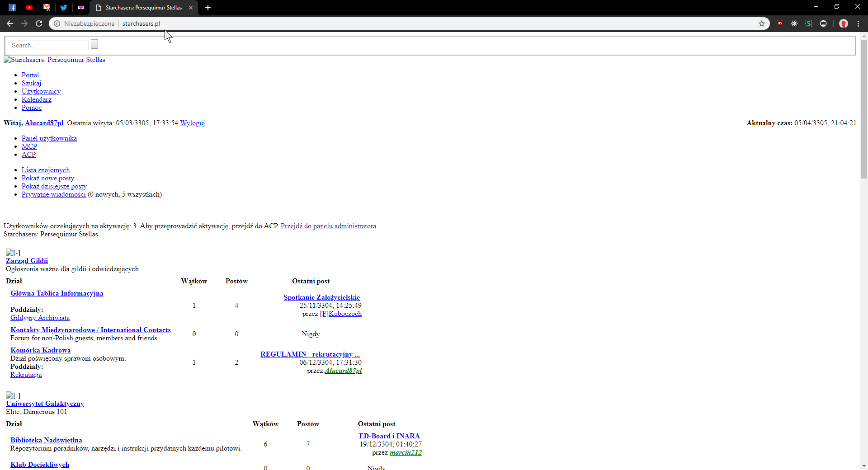Open the pinned Gmail tab
Viewport: 868px width, 470px height.
pos(47,8)
